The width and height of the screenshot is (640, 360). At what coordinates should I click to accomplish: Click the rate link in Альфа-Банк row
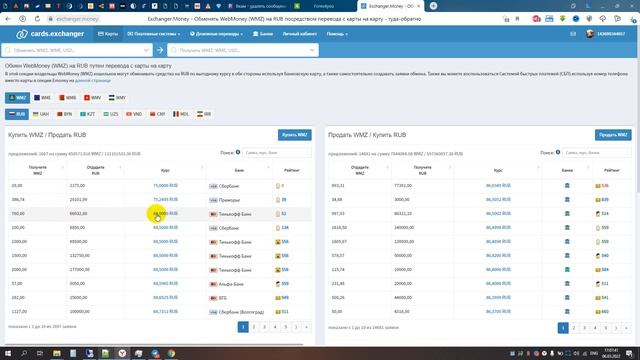coord(165,283)
